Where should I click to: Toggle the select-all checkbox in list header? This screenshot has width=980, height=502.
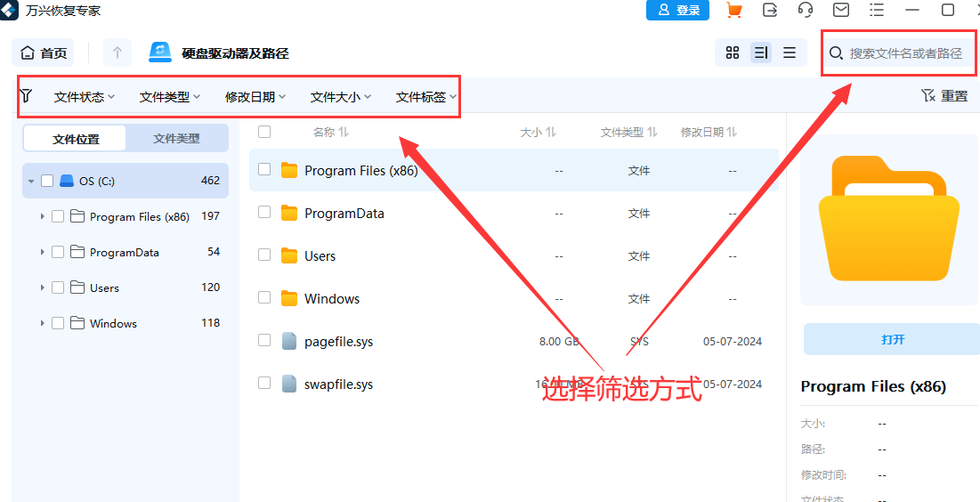(264, 131)
